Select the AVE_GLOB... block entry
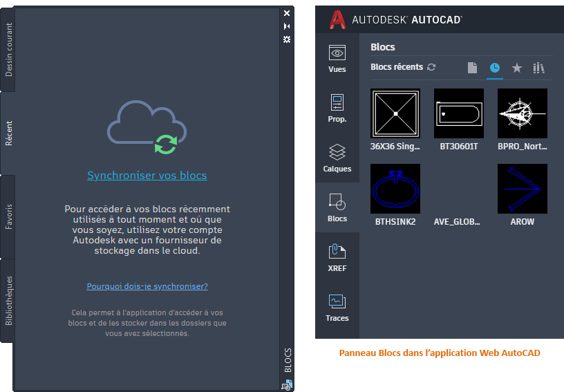564x392 pixels. [457, 222]
